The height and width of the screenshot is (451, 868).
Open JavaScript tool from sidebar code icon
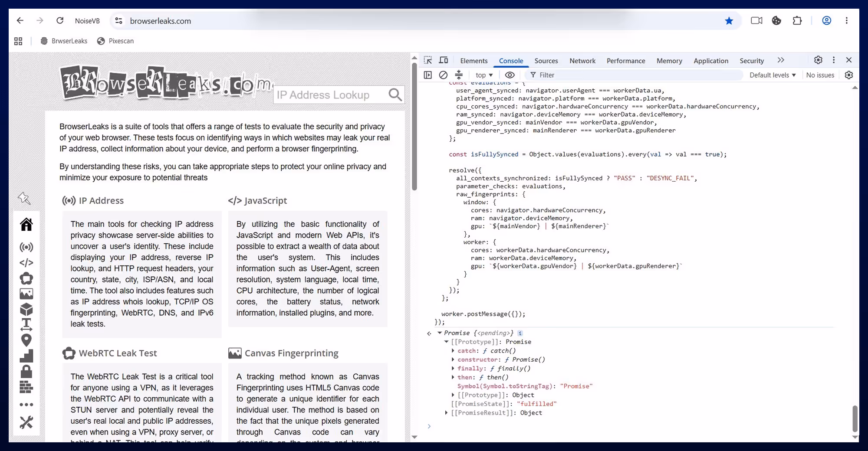click(26, 263)
